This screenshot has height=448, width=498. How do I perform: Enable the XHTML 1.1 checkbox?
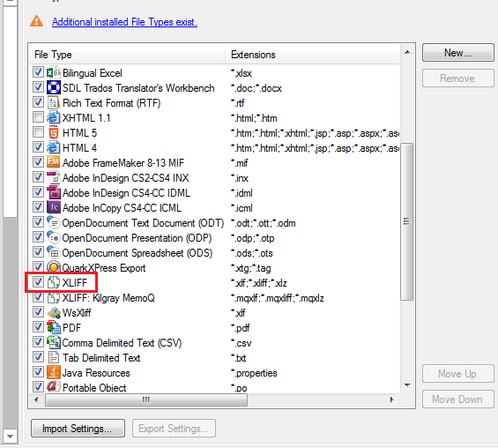(x=38, y=117)
